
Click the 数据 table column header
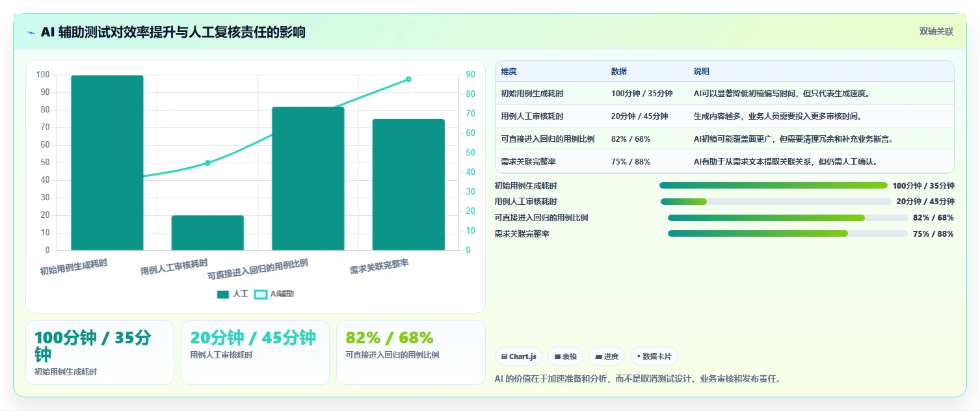click(619, 72)
